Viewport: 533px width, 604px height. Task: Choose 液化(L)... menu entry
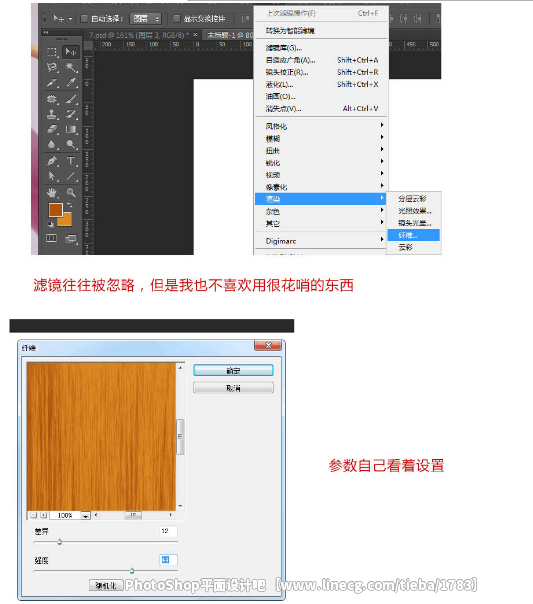320,84
